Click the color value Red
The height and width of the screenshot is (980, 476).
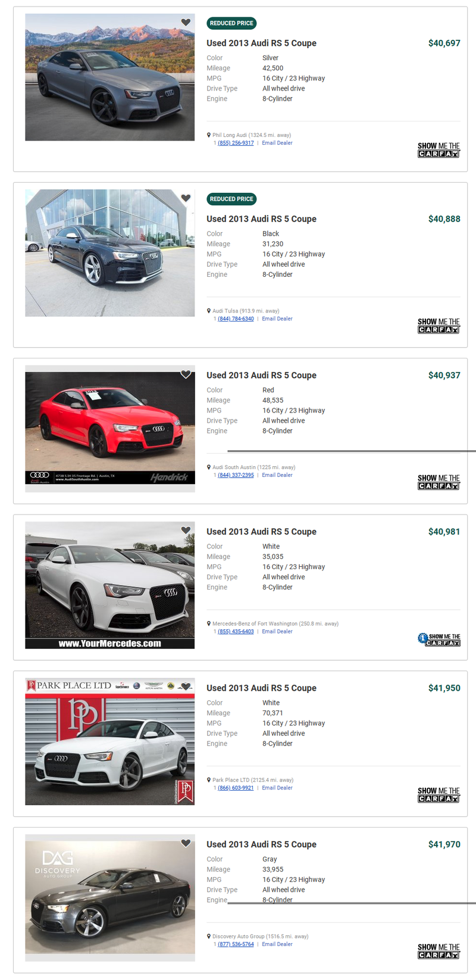268,391
